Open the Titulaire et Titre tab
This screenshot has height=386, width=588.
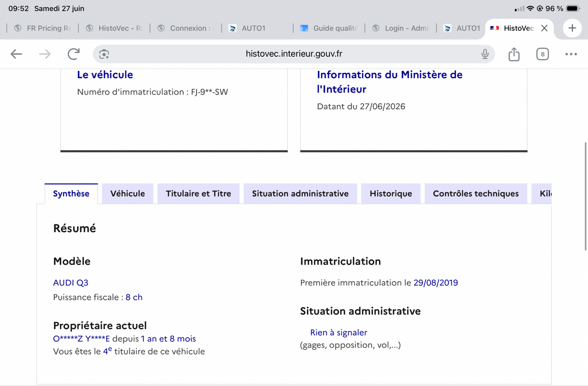198,193
